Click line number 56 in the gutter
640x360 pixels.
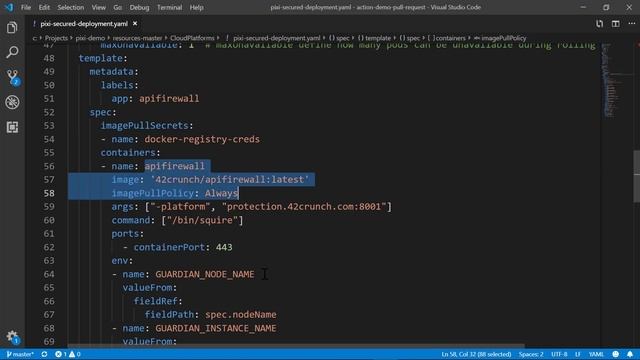(49, 166)
